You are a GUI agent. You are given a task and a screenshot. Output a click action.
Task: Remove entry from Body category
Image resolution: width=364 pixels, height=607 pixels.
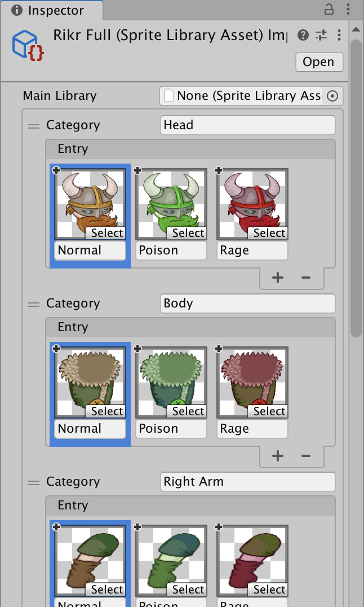306,456
